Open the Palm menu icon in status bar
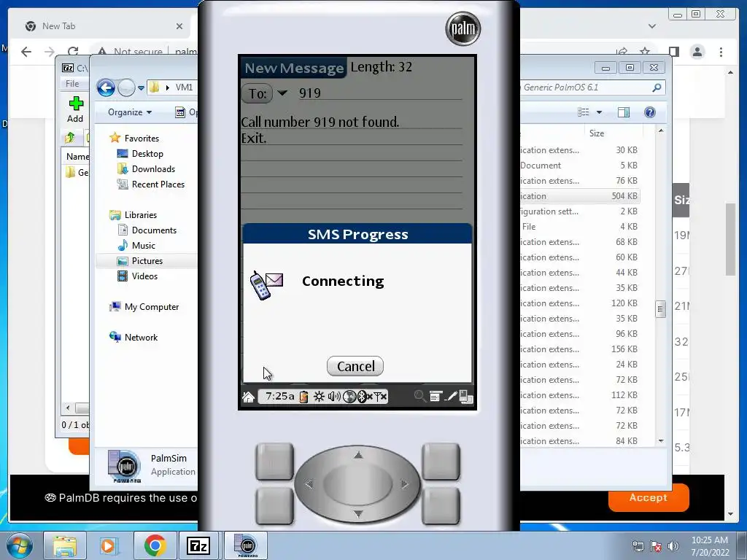The width and height of the screenshot is (747, 560). [436, 396]
